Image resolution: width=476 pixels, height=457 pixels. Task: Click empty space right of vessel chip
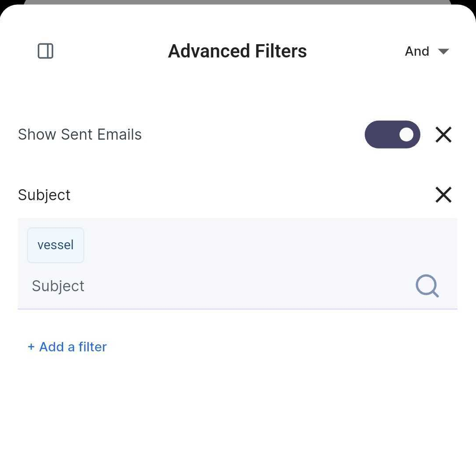[265, 245]
